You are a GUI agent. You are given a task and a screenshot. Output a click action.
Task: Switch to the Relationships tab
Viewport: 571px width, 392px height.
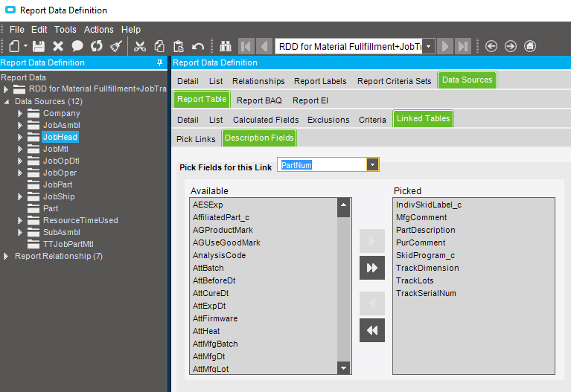tap(258, 81)
